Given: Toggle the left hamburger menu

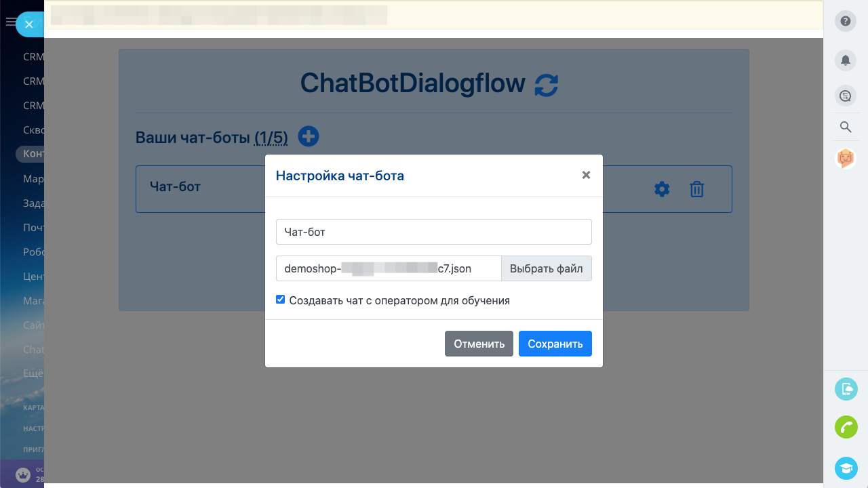Looking at the screenshot, I should click(x=10, y=22).
